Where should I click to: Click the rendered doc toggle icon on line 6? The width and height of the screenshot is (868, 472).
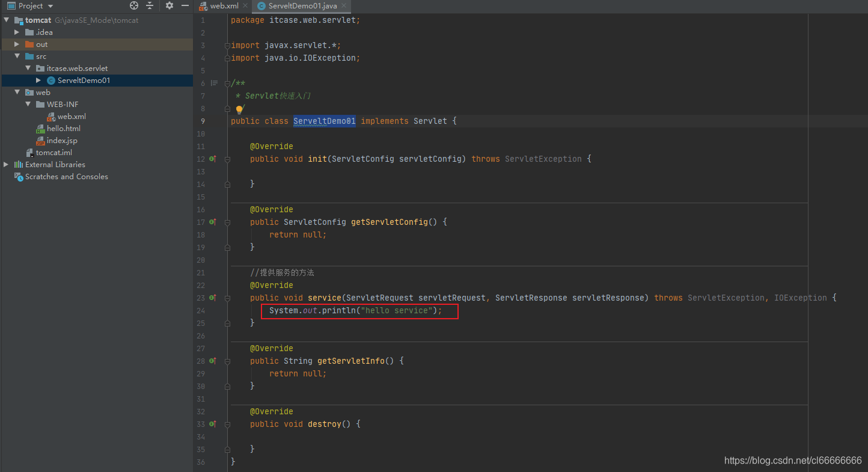point(214,84)
